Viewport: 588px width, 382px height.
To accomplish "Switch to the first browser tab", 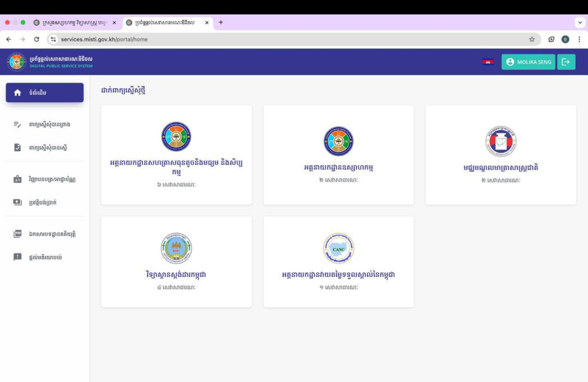I will coord(73,22).
